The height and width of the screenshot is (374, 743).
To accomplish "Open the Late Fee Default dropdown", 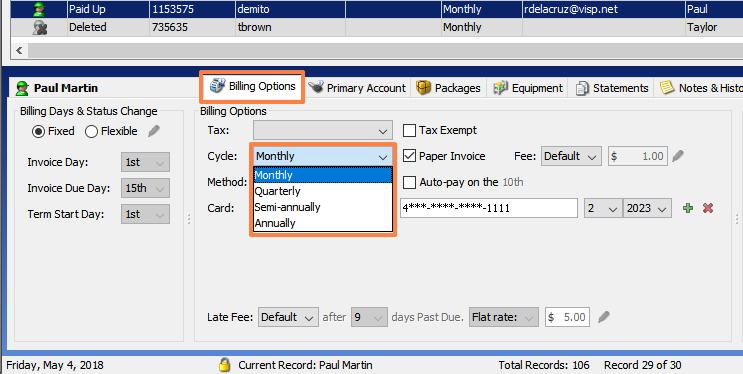I will coord(288,317).
